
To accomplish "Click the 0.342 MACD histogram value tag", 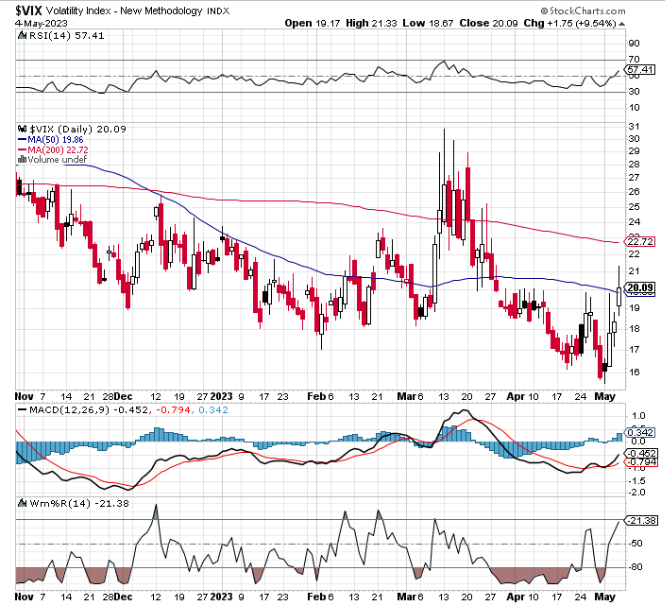I will click(x=640, y=432).
